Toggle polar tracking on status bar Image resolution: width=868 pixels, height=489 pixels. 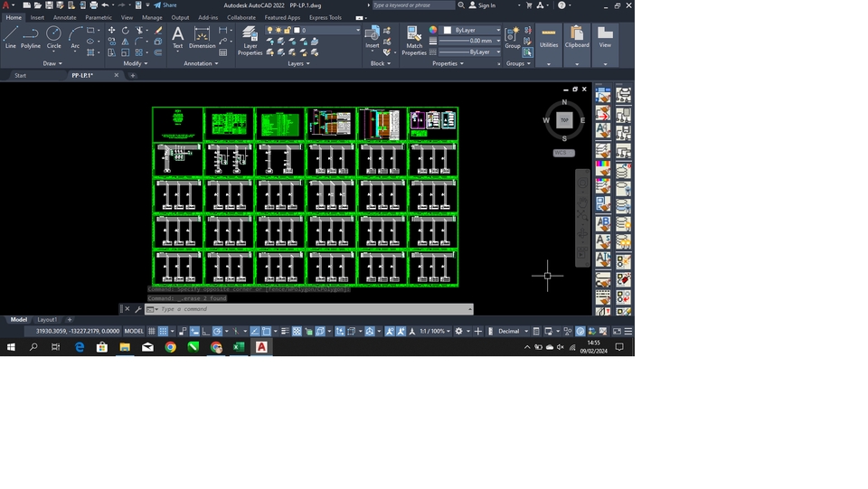click(217, 332)
